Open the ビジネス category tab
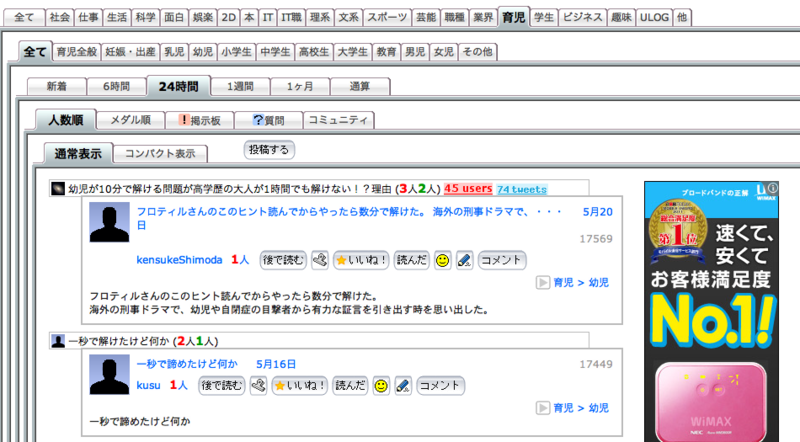Viewport: 800px width, 442px height. [x=583, y=17]
